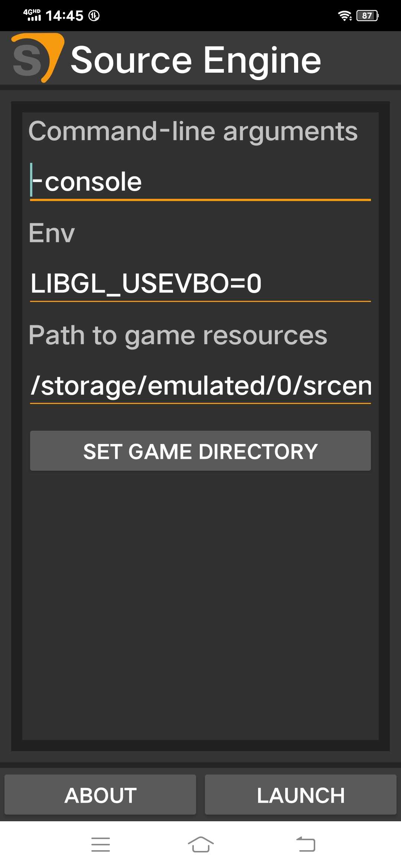Tap the Env label

pyautogui.click(x=52, y=233)
